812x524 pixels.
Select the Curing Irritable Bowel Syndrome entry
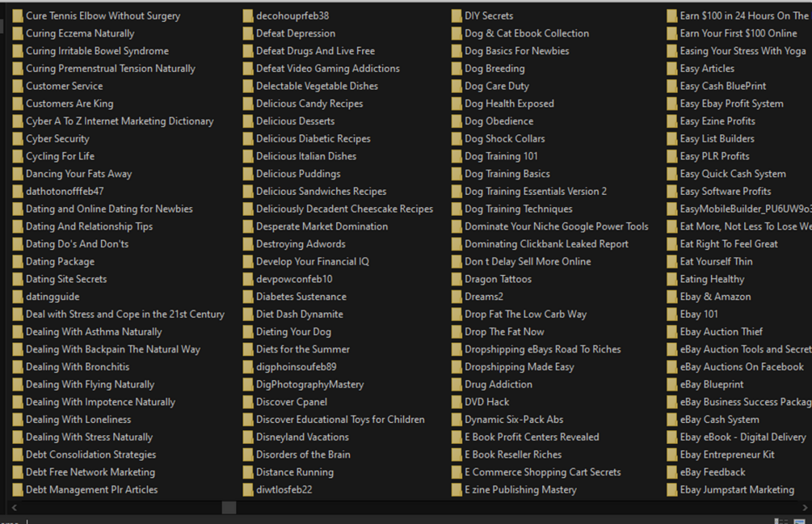pos(97,51)
